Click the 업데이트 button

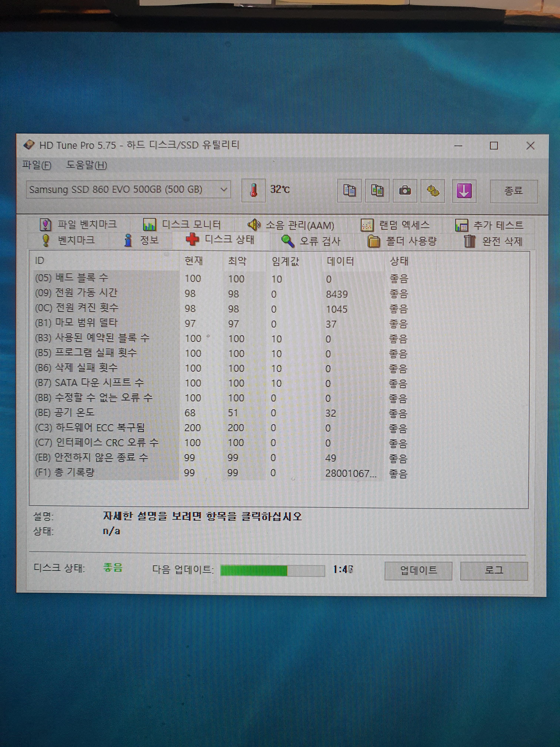pos(418,570)
